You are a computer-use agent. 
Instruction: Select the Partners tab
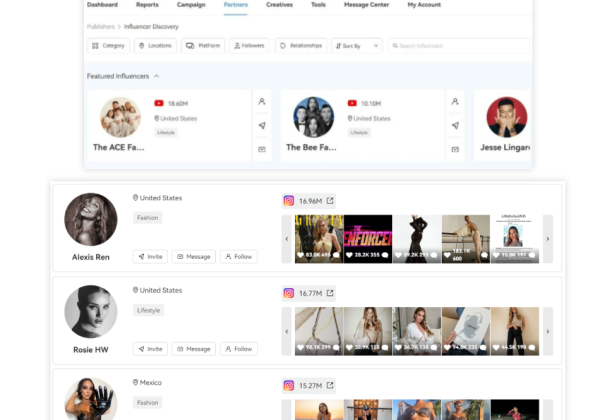(x=236, y=5)
